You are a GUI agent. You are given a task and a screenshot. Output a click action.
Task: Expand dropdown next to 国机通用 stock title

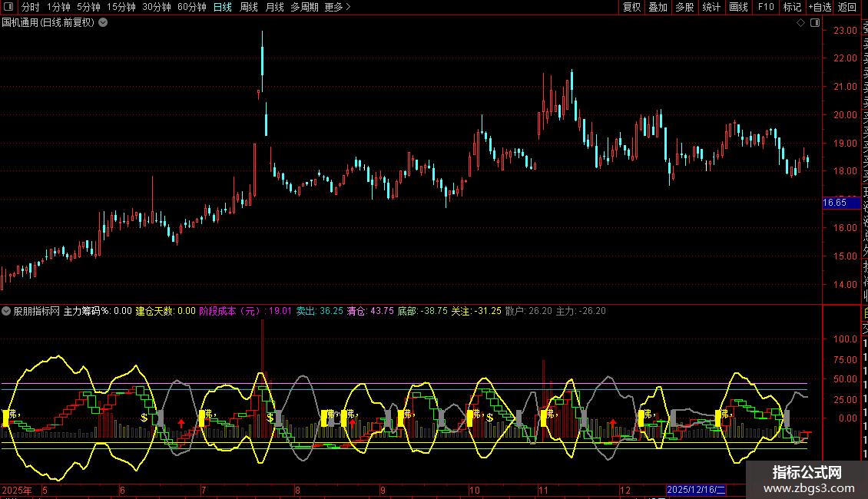103,22
